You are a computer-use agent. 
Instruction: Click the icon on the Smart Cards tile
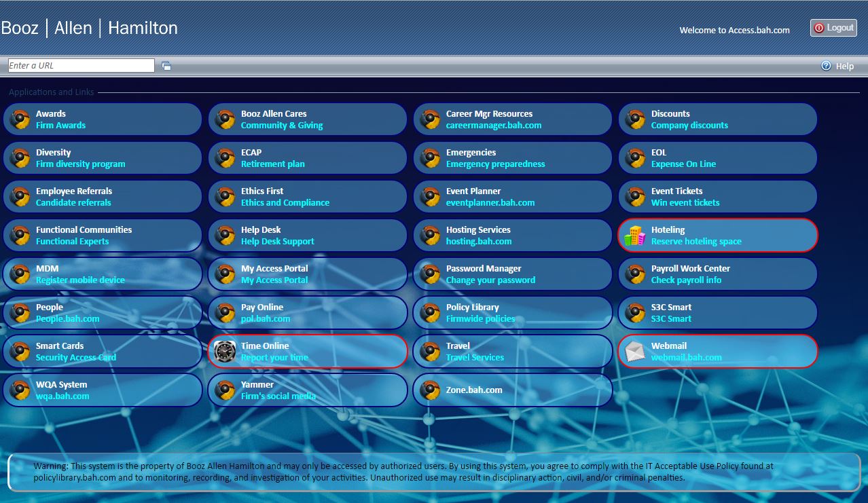click(19, 352)
